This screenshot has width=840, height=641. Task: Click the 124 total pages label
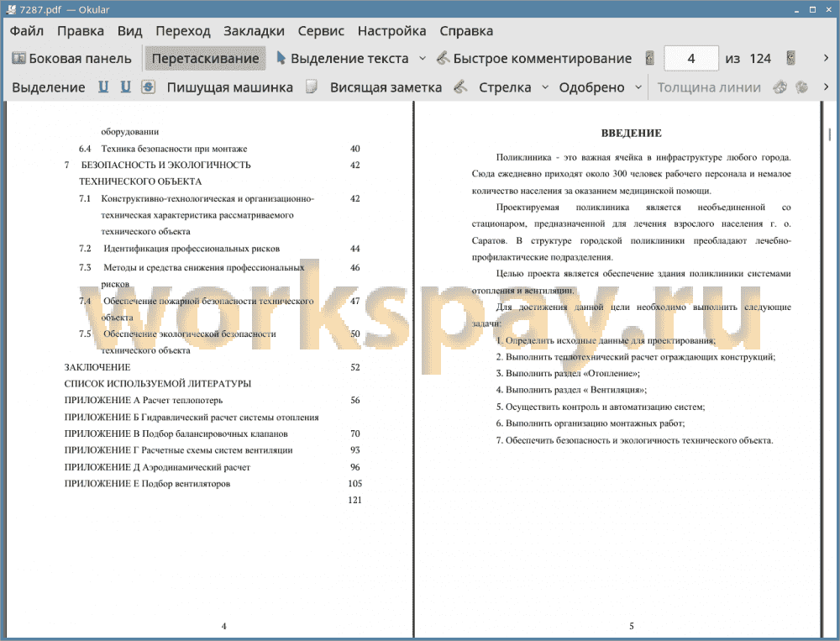coord(760,59)
